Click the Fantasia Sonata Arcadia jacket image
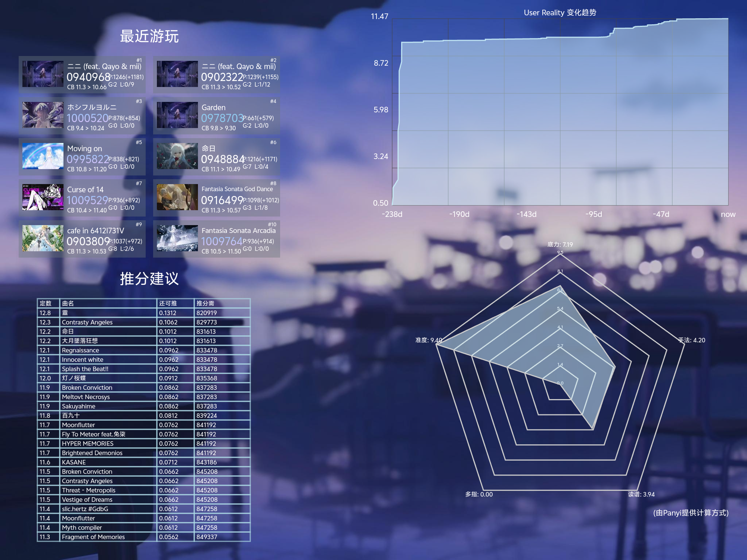Screen dimensions: 747x560 [x=177, y=239]
